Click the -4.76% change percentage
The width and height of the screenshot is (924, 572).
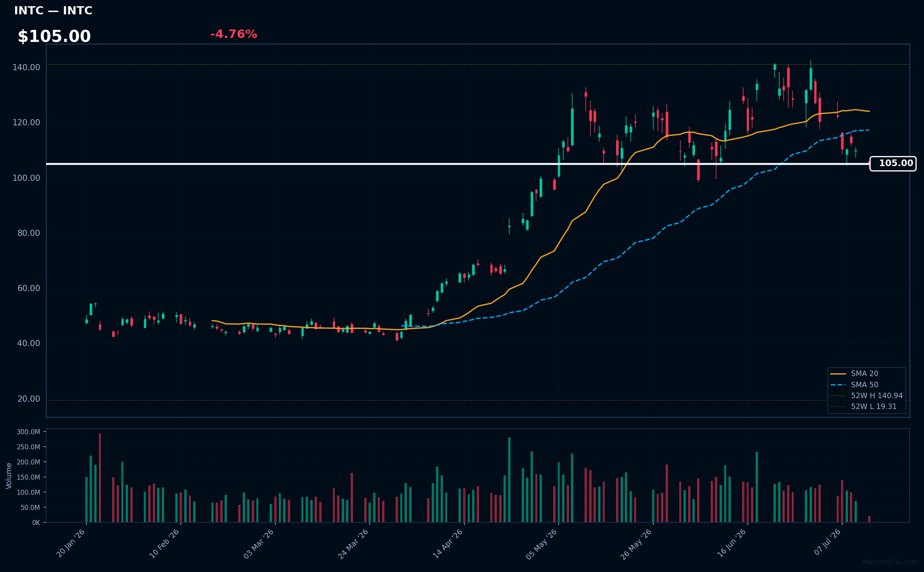(x=234, y=34)
